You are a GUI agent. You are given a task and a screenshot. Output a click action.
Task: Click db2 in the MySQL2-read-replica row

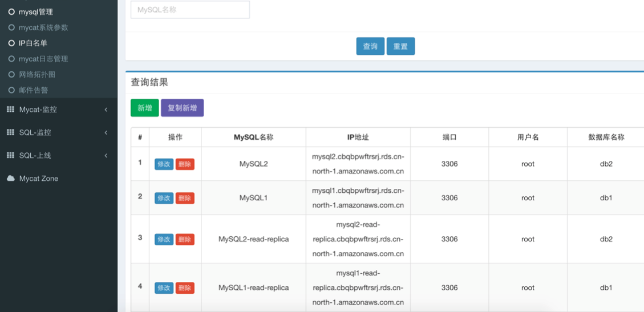pos(606,240)
